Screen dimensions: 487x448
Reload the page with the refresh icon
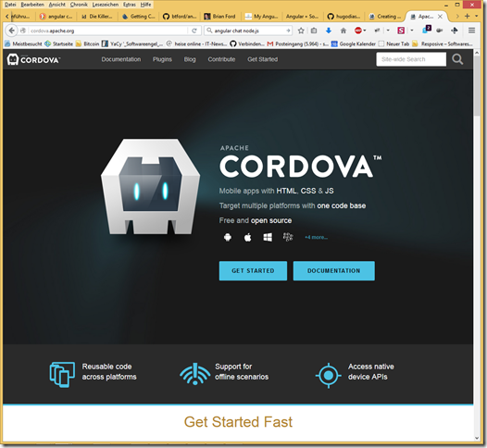click(194, 31)
